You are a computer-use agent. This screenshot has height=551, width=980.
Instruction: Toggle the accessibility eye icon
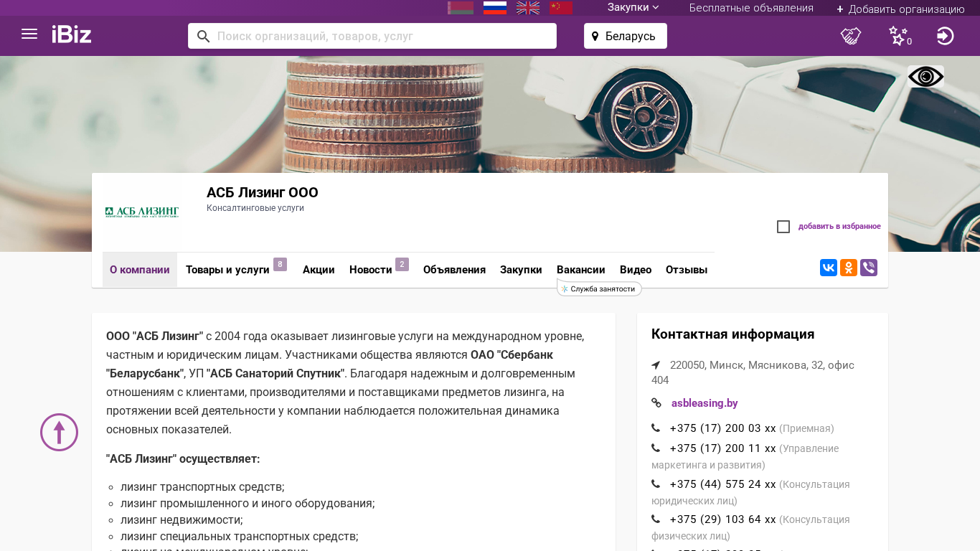tap(925, 76)
